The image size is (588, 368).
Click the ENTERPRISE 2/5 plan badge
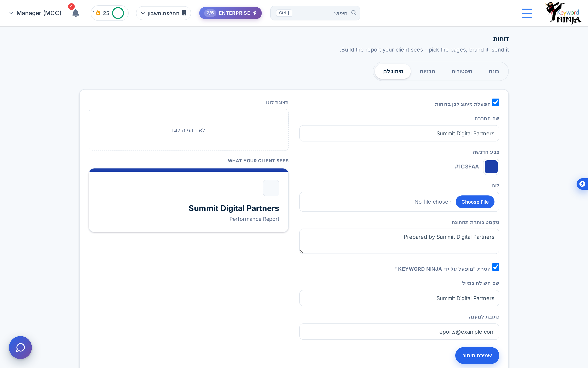click(x=230, y=13)
